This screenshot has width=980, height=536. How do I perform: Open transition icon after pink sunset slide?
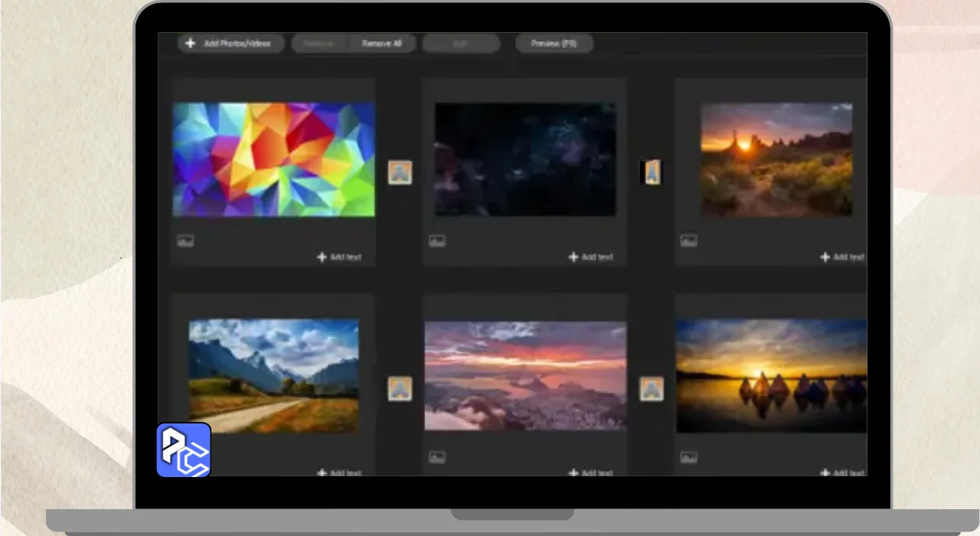652,389
